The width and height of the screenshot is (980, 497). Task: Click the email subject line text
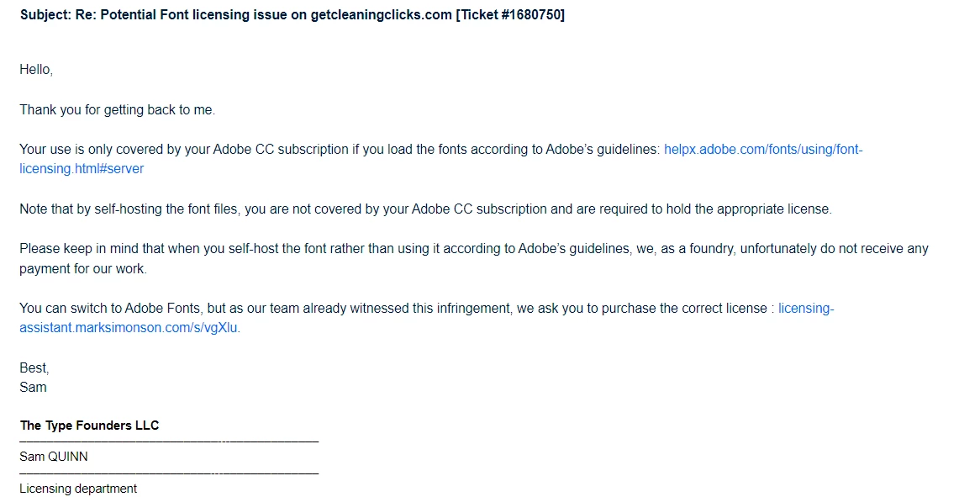(x=292, y=15)
